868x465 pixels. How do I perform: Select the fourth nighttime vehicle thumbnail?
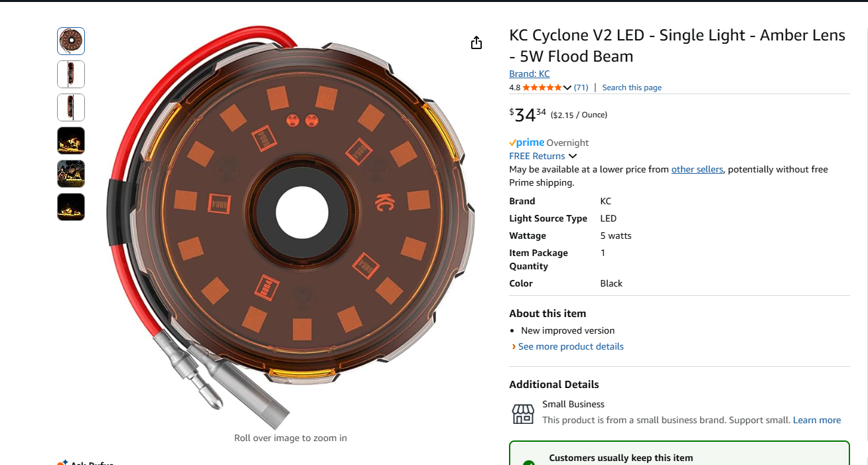[71, 141]
